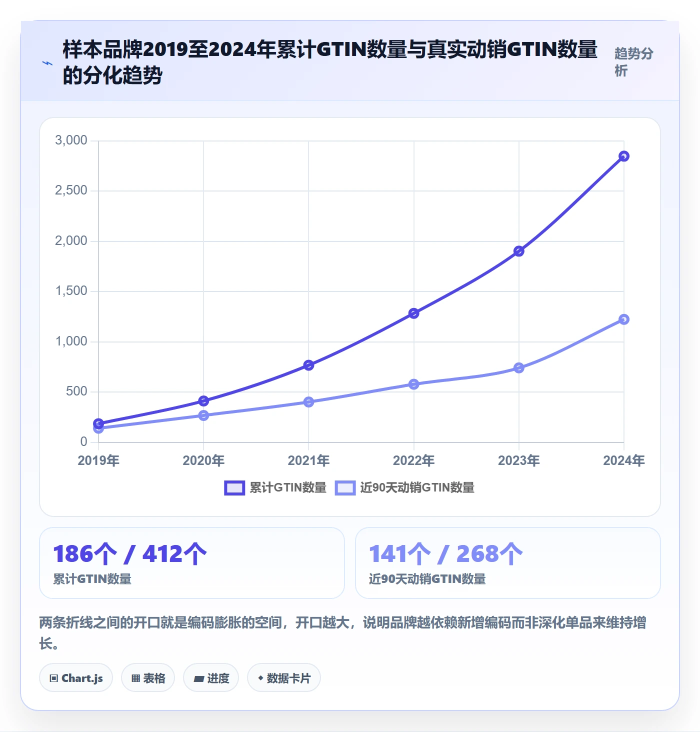Click the 1,500 y-axis label
The width and height of the screenshot is (700, 732).
click(x=71, y=291)
